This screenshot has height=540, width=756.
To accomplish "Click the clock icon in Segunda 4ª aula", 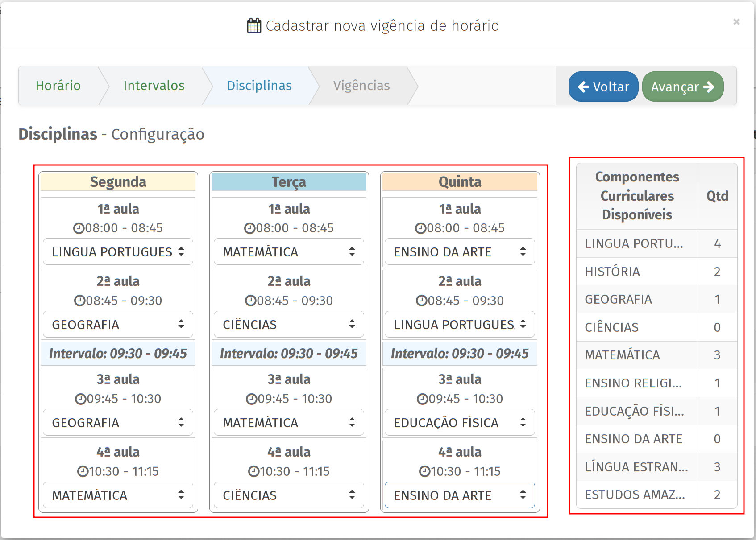I will [x=83, y=471].
